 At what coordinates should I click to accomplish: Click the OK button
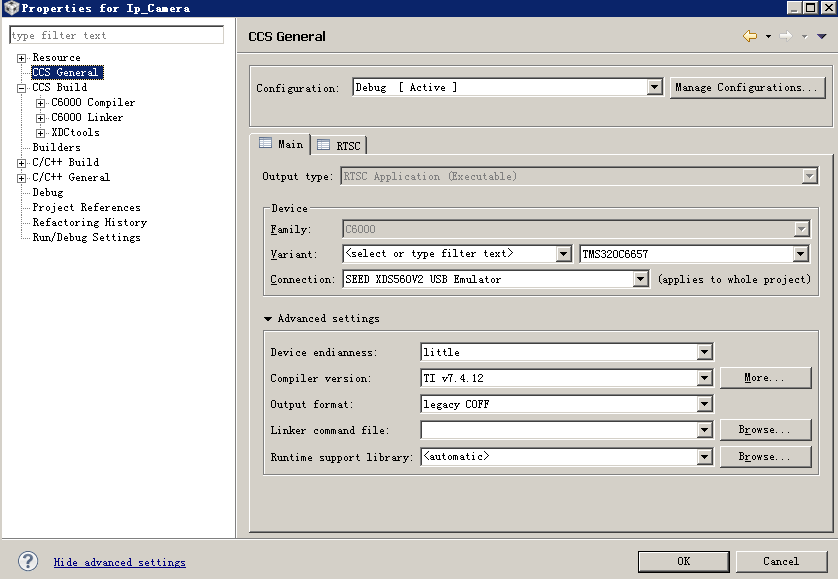pos(684,561)
